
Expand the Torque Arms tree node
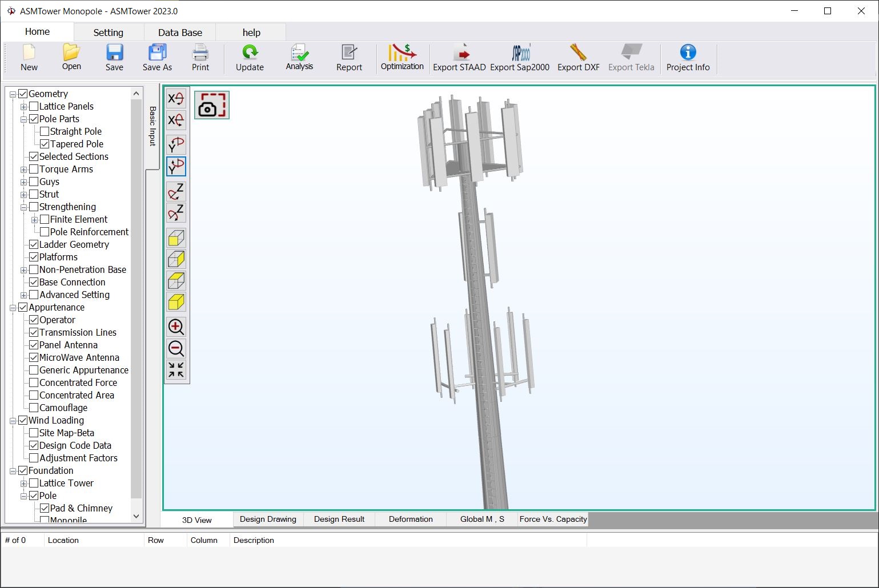tap(23, 169)
